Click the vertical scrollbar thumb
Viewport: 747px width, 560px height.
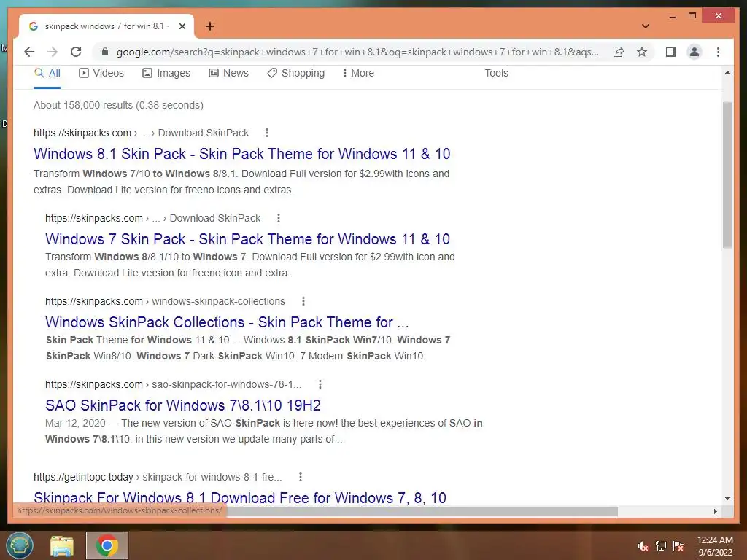(x=727, y=175)
